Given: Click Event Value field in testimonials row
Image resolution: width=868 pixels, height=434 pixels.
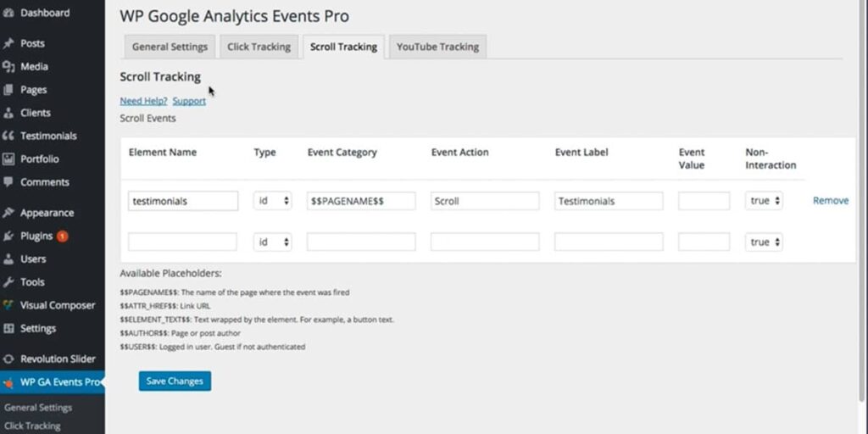Looking at the screenshot, I should [704, 201].
